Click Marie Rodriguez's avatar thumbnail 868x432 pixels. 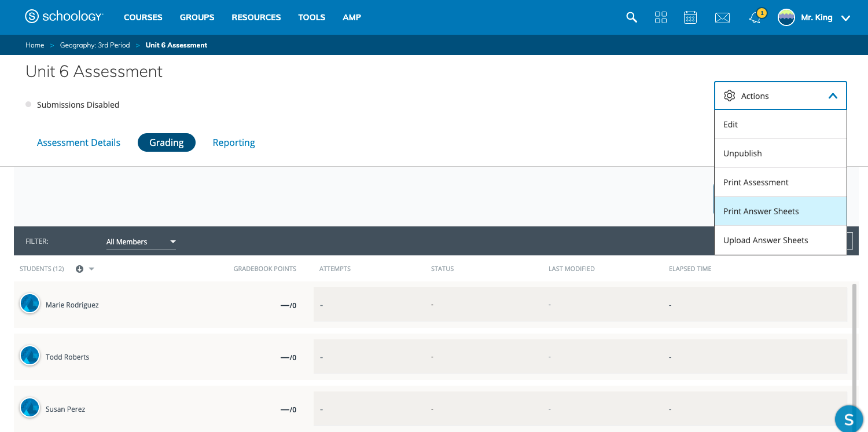tap(30, 303)
